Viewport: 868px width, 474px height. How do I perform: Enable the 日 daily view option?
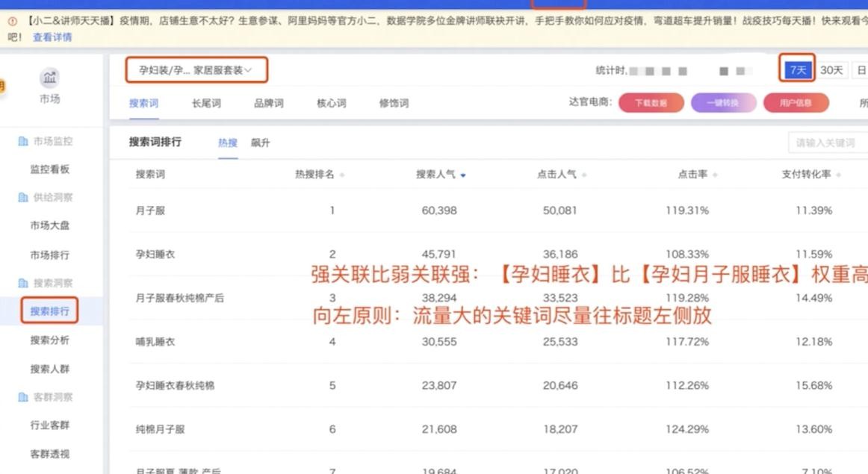coord(861,69)
